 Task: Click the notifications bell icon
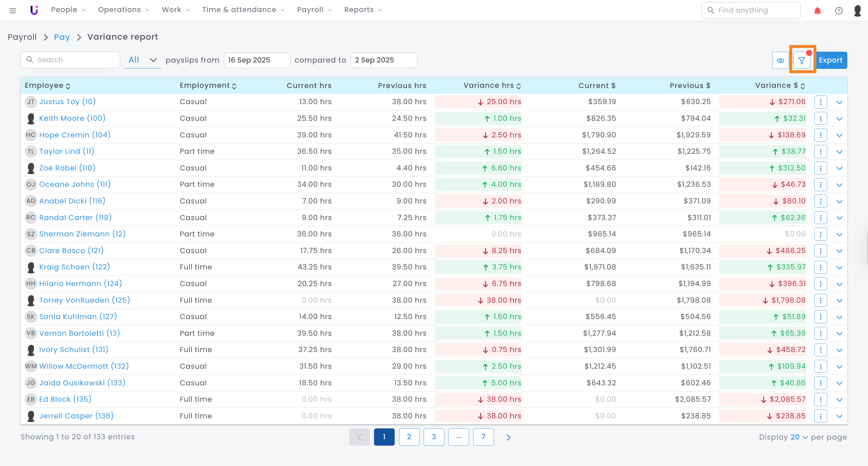tap(817, 10)
